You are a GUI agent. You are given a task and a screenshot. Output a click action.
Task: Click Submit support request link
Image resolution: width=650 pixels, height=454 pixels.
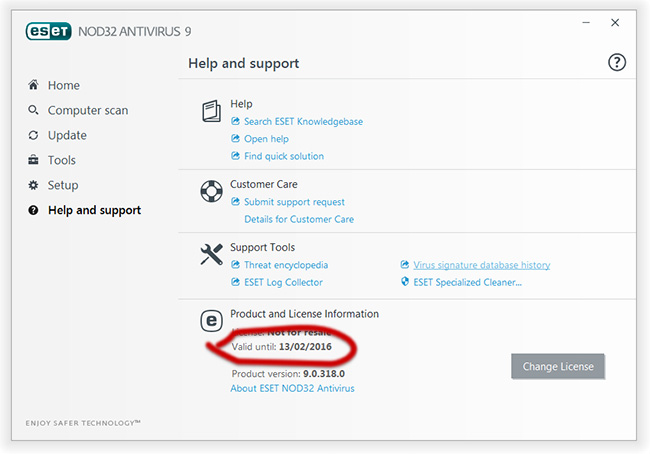pos(294,202)
